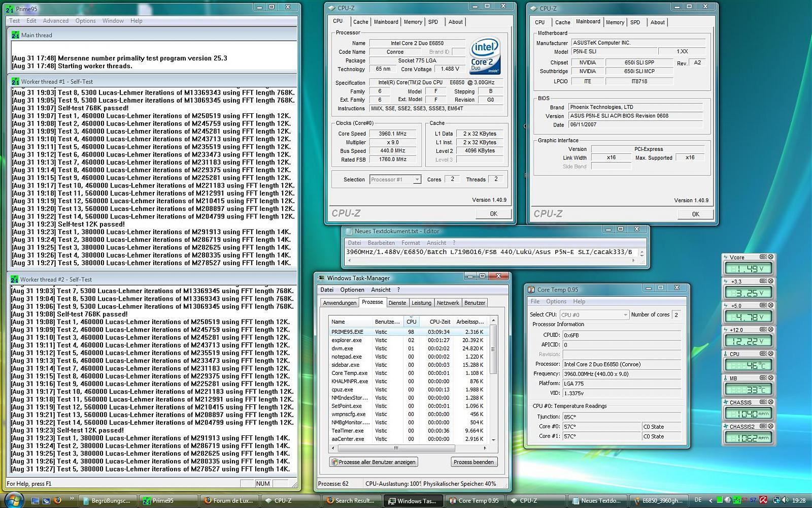Close the +5.0 voltage gadget
The image size is (812, 508).
(x=770, y=305)
